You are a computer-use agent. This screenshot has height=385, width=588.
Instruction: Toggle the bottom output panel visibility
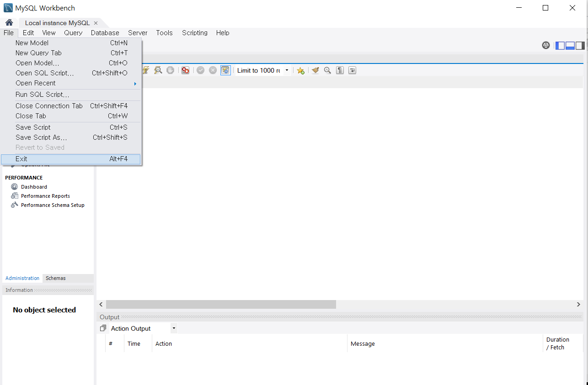click(570, 45)
